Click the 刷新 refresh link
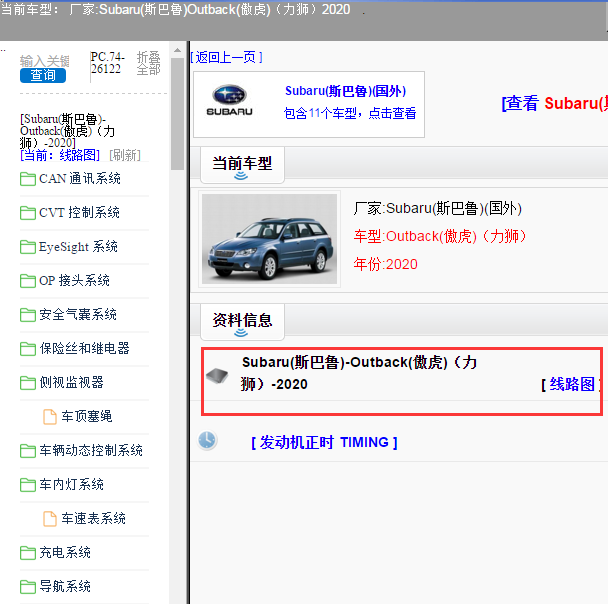Viewport: 608px width, 604px height. (125, 155)
